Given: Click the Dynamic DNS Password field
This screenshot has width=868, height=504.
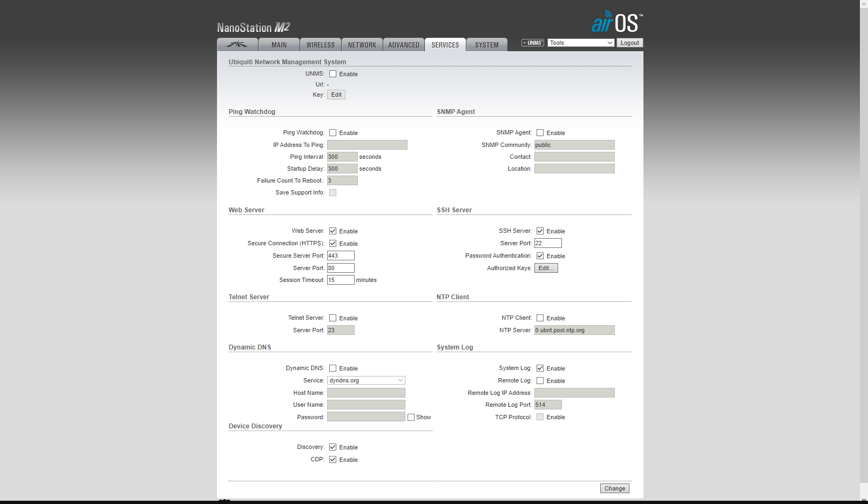Looking at the screenshot, I should 366,417.
